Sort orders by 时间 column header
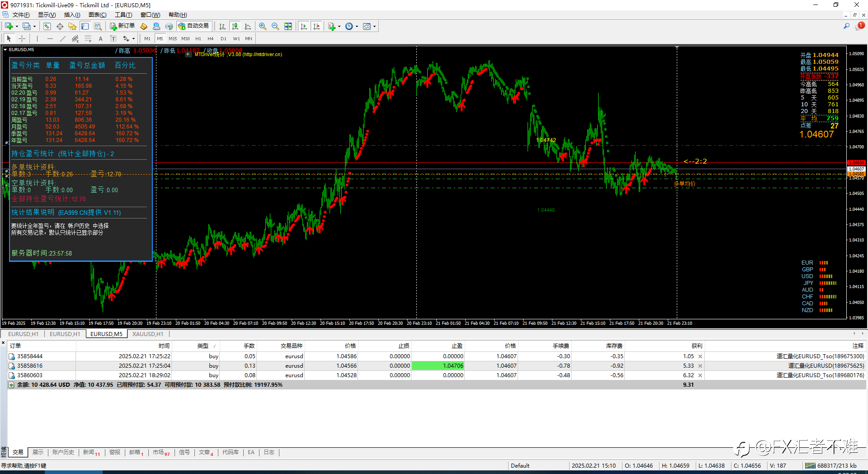Screen dimensions: 868x474 coord(164,346)
